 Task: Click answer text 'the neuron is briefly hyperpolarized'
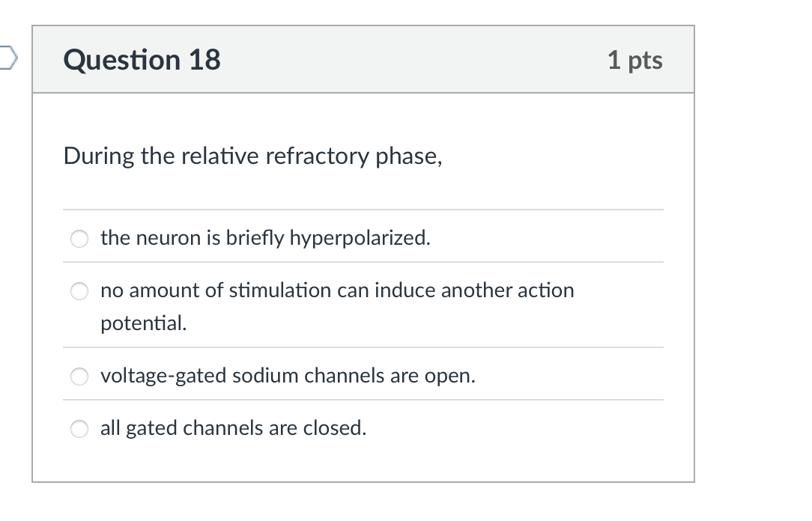pos(265,237)
